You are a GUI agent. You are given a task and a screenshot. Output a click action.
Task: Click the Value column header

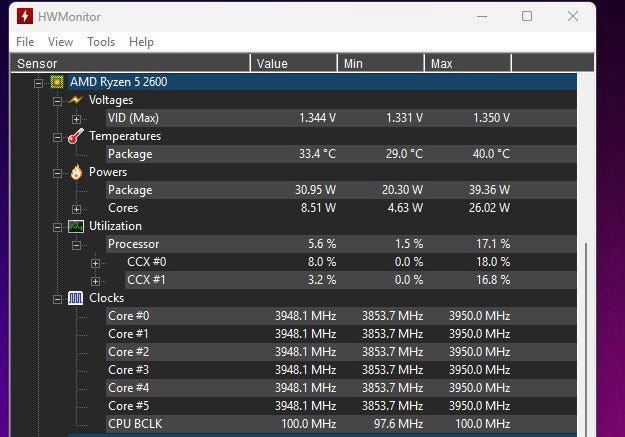click(x=294, y=63)
